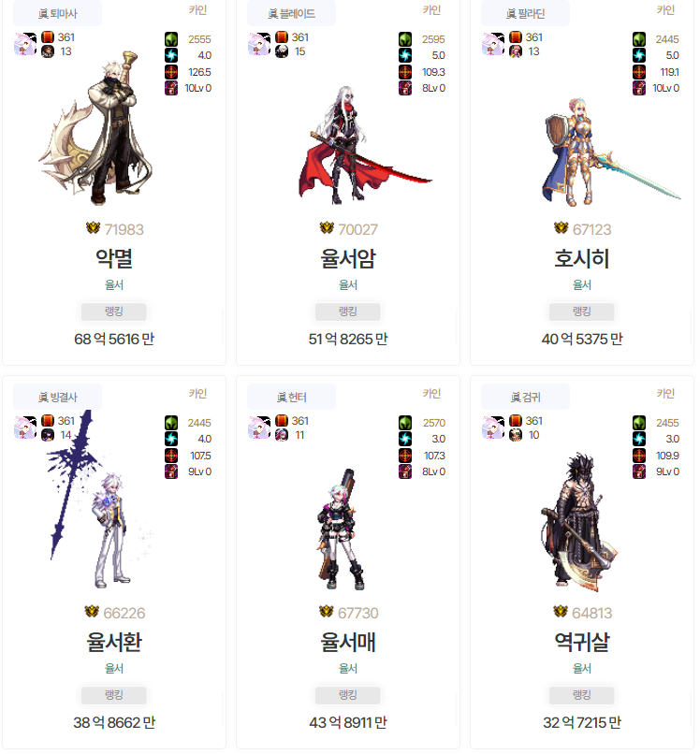This screenshot has height=754, width=700.
Task: Click the crown fame icon beside 67730
Action: pyautogui.click(x=327, y=611)
